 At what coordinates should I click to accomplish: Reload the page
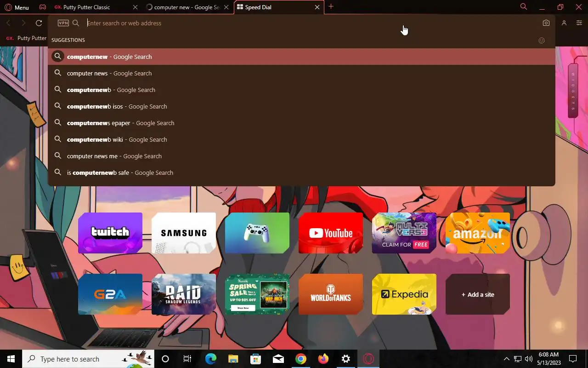coord(39,23)
